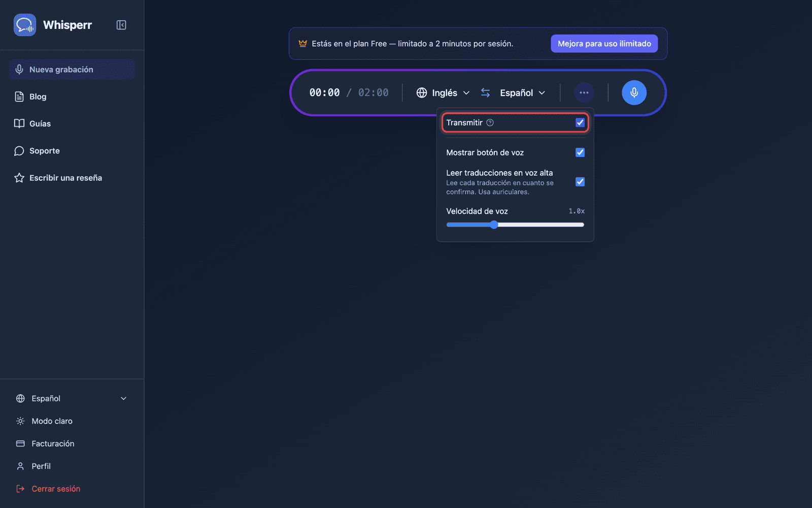Click the help icon next to Transmitir
The width and height of the screenshot is (812, 508).
(x=490, y=122)
